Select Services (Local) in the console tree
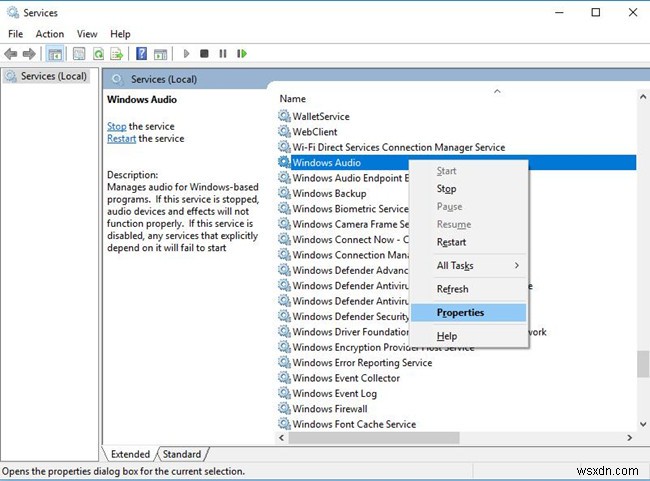Screen dimensions: 650x481 (46, 76)
